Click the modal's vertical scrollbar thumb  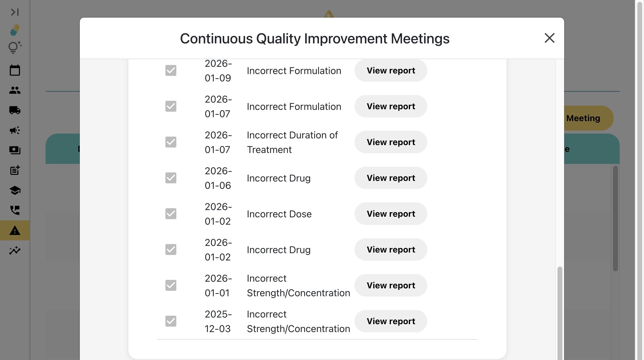[x=560, y=313]
